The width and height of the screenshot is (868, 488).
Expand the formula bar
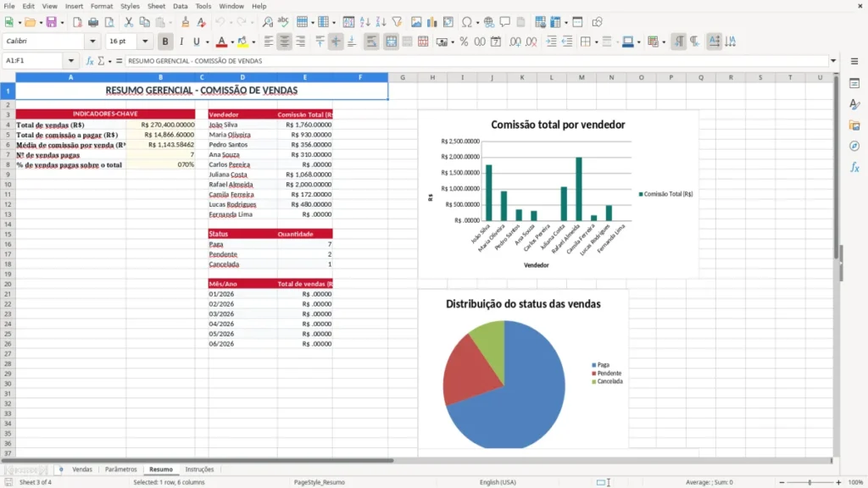click(833, 61)
